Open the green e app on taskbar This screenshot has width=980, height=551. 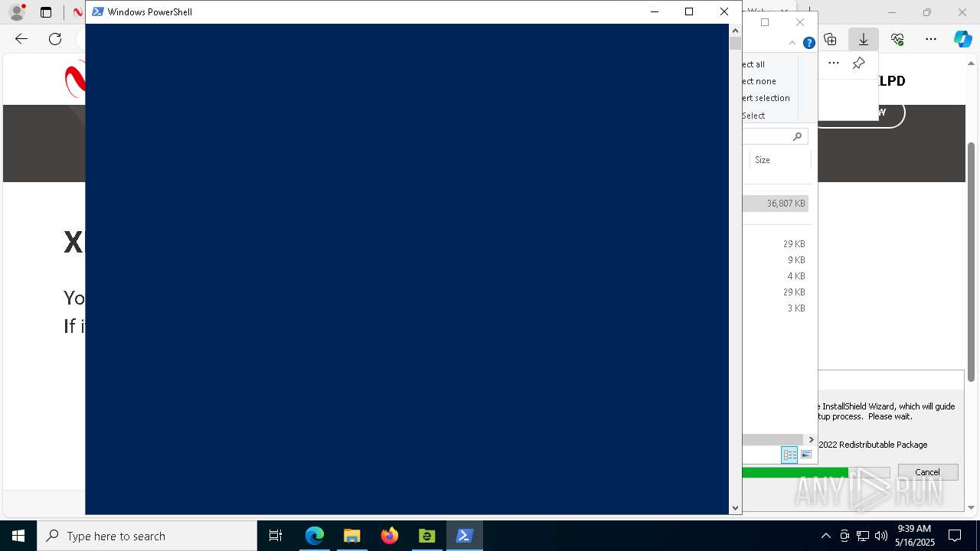pos(426,536)
